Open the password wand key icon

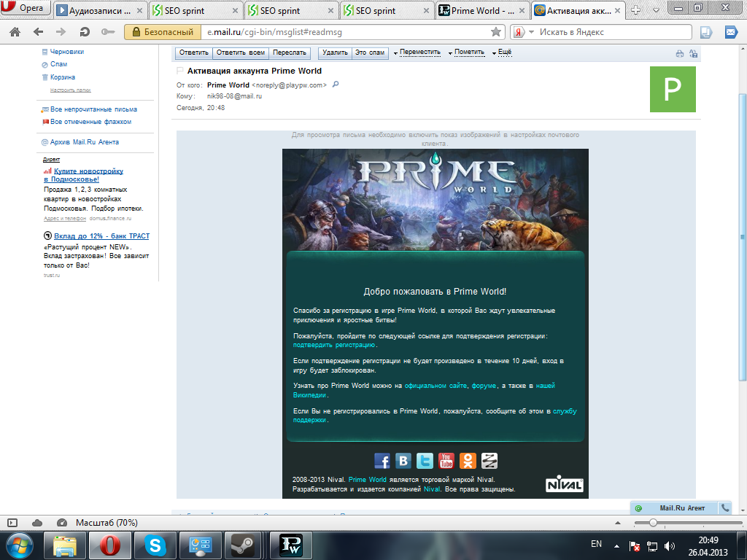[108, 32]
